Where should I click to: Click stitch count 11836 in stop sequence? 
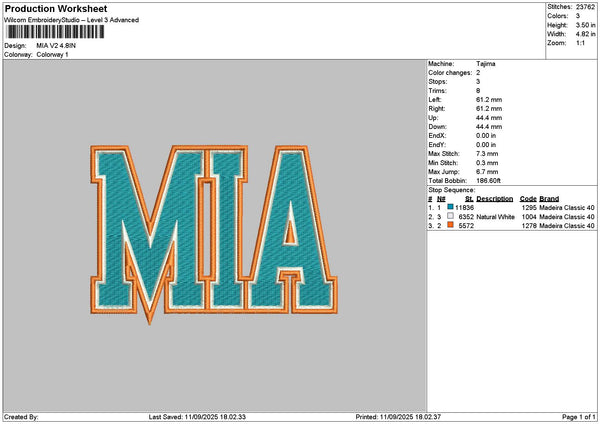(465, 208)
